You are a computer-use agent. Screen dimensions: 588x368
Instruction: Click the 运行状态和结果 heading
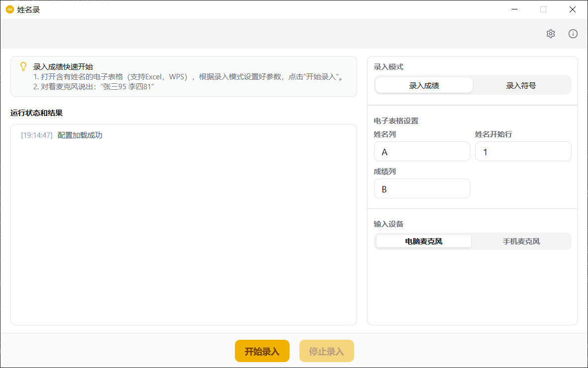coord(36,113)
